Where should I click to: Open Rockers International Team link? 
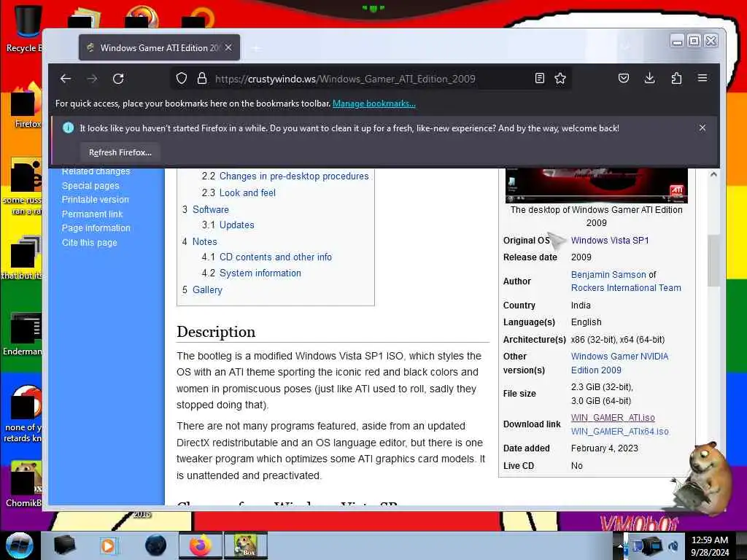[626, 287]
